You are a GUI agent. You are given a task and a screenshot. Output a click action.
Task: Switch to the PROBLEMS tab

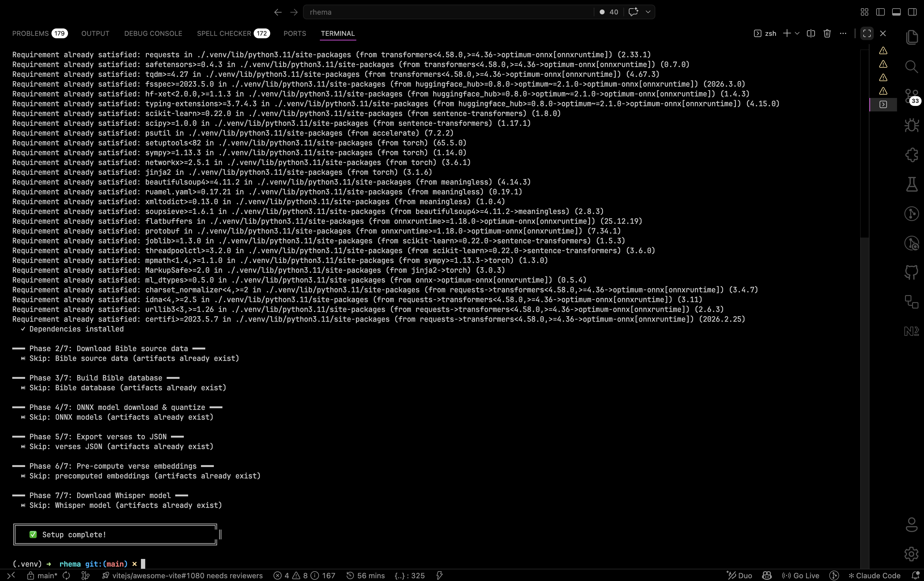40,33
